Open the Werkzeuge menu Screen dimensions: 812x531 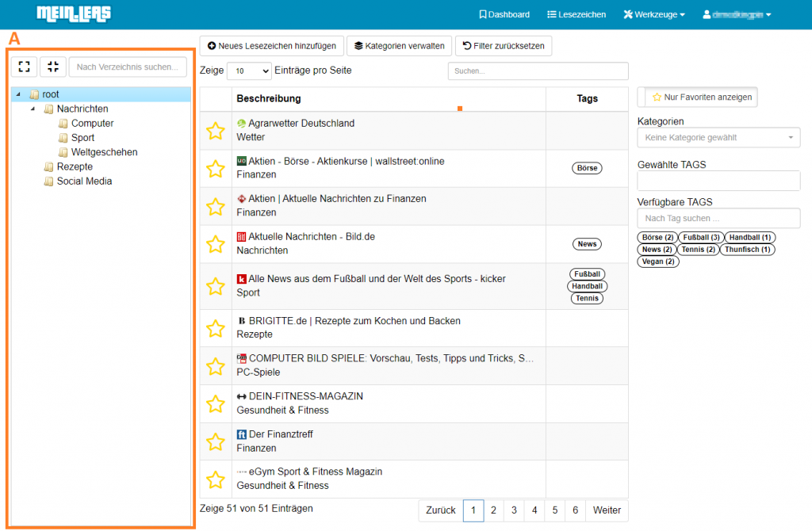[x=654, y=14]
